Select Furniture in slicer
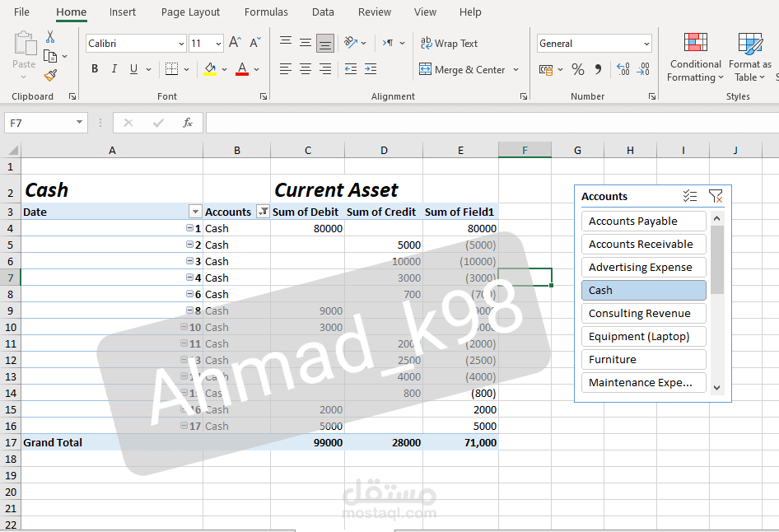 click(643, 360)
